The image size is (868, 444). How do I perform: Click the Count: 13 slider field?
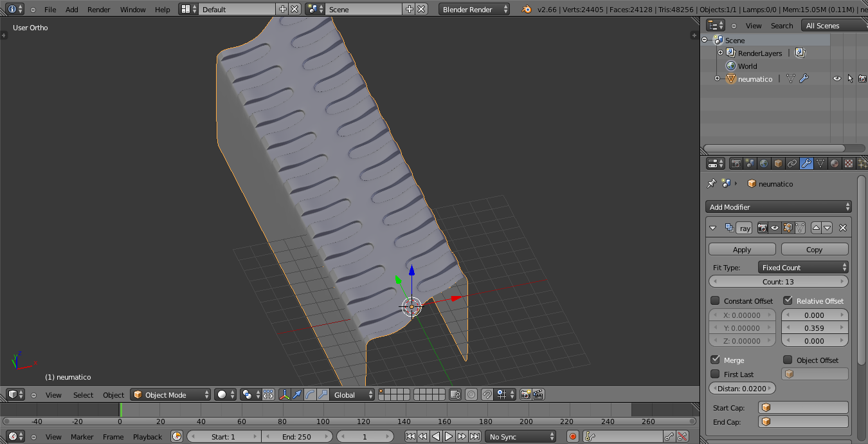779,281
